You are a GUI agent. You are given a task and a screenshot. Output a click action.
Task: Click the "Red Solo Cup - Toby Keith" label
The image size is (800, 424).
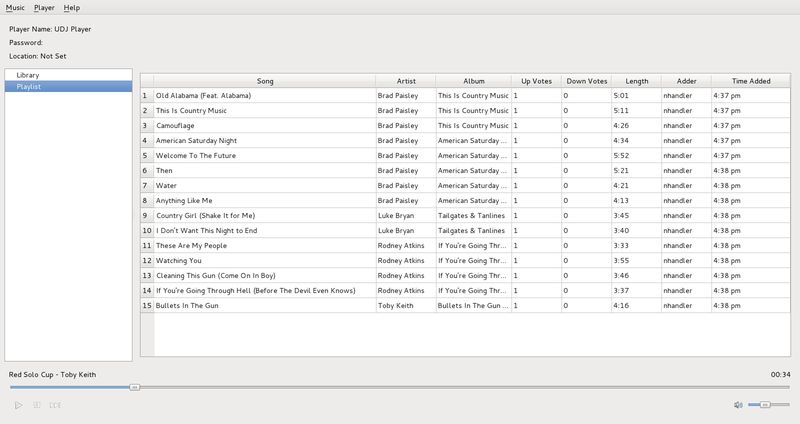[52, 375]
